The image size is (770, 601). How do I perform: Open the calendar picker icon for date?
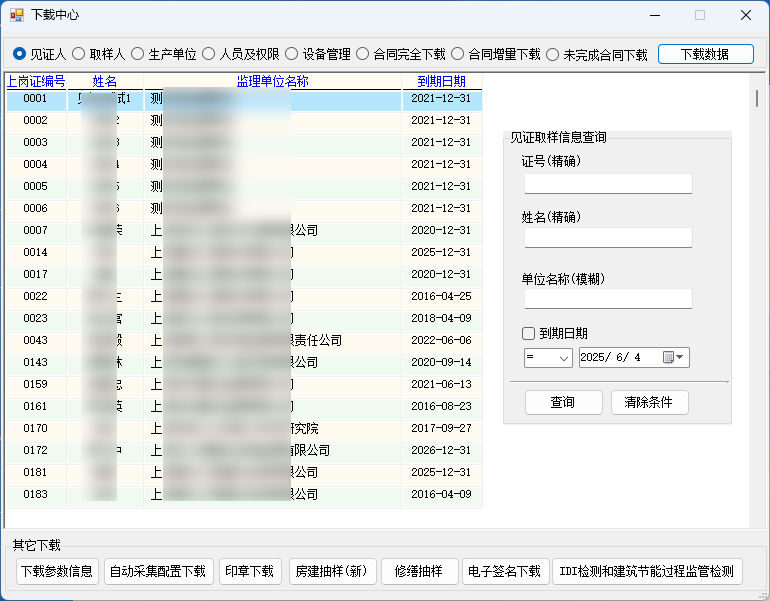pos(666,358)
